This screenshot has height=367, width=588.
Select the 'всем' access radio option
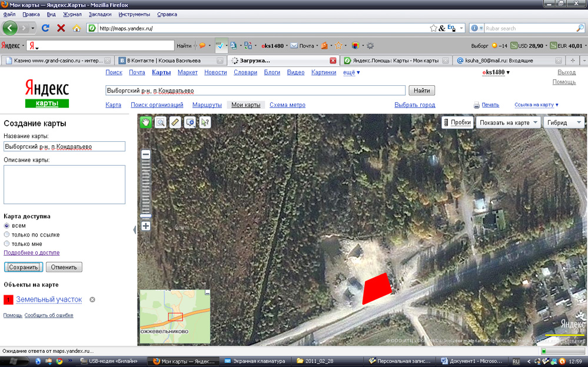click(7, 226)
